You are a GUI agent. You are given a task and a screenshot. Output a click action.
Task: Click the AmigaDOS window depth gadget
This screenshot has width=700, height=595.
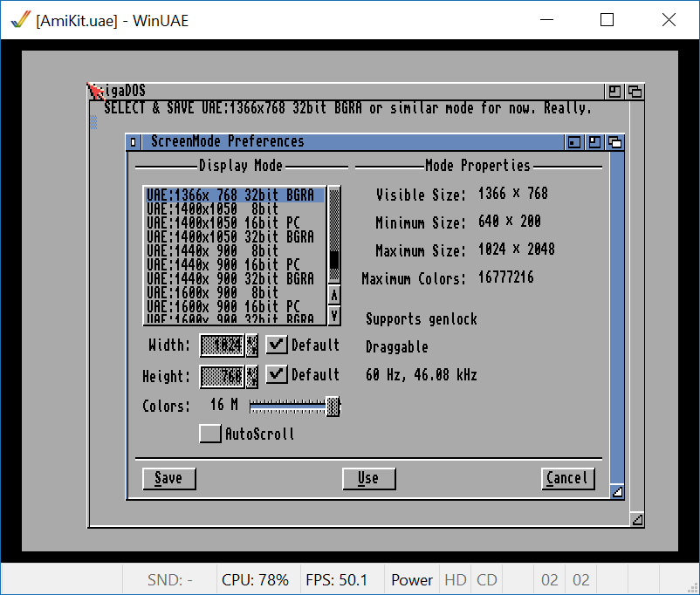tap(635, 92)
